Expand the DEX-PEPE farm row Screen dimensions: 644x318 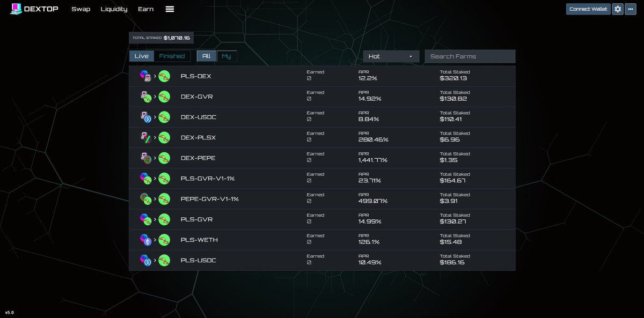tap(322, 158)
